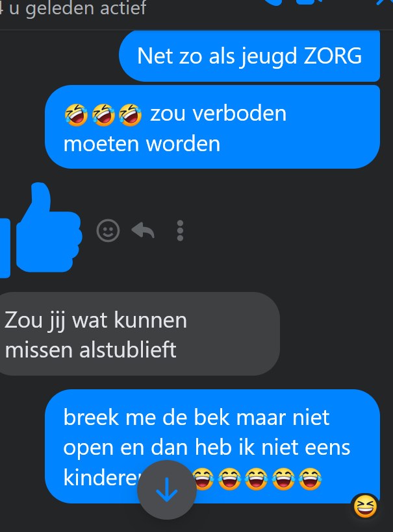The image size is (393, 532).
Task: Reply to the thumbs-up message
Action: (x=143, y=230)
